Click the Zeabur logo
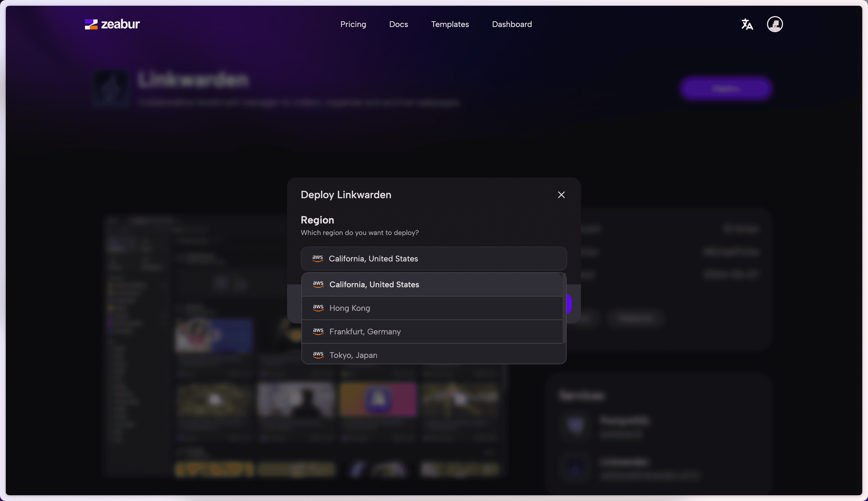 click(x=112, y=24)
